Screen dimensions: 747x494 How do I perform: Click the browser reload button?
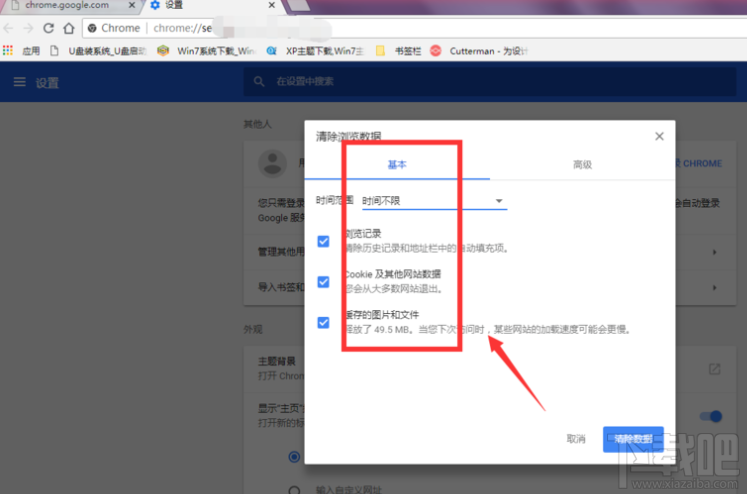tap(48, 28)
